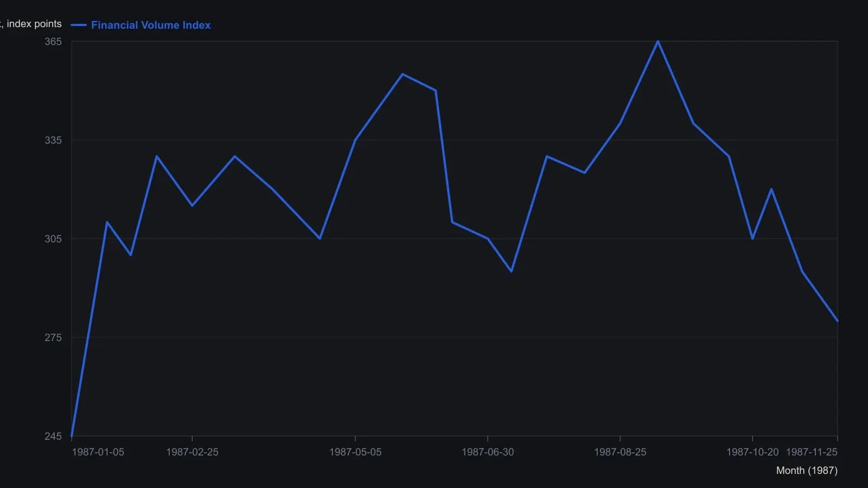
Task: Click the 1987-05-05 x-axis label
Action: (355, 452)
